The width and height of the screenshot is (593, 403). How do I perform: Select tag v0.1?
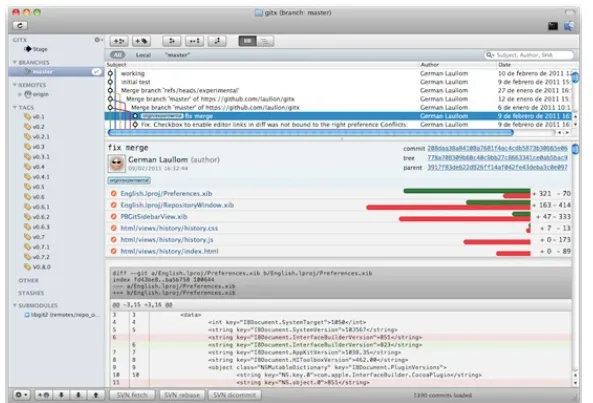tap(34, 117)
